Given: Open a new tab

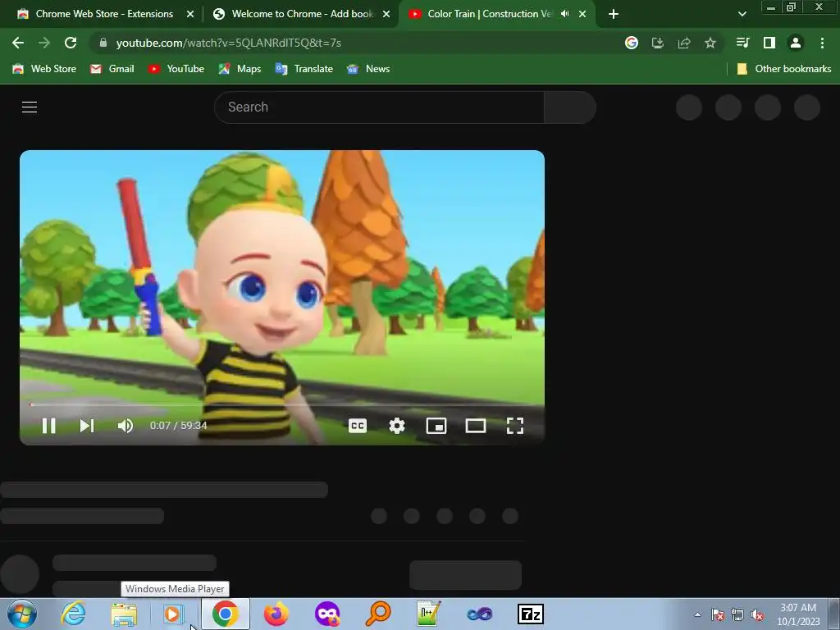Looking at the screenshot, I should (x=614, y=14).
